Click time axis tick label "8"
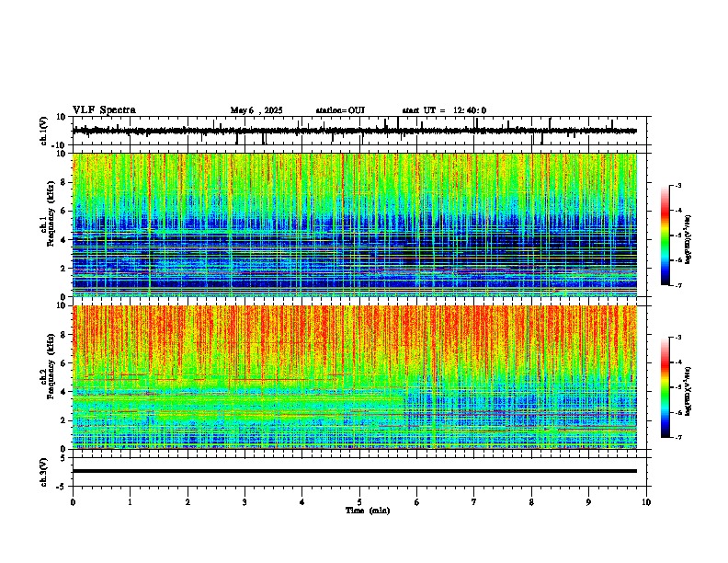 point(531,502)
